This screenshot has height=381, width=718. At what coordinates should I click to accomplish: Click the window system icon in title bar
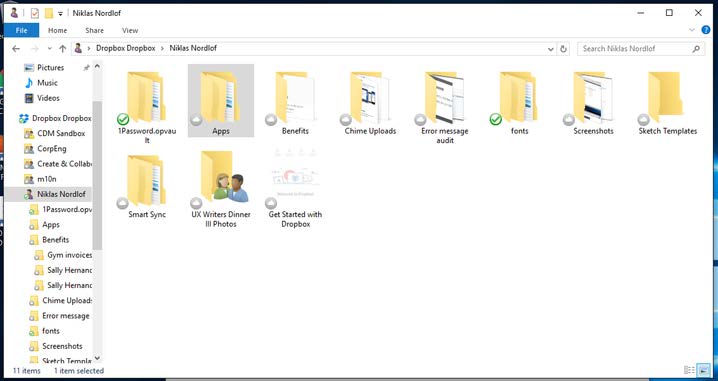pos(14,13)
